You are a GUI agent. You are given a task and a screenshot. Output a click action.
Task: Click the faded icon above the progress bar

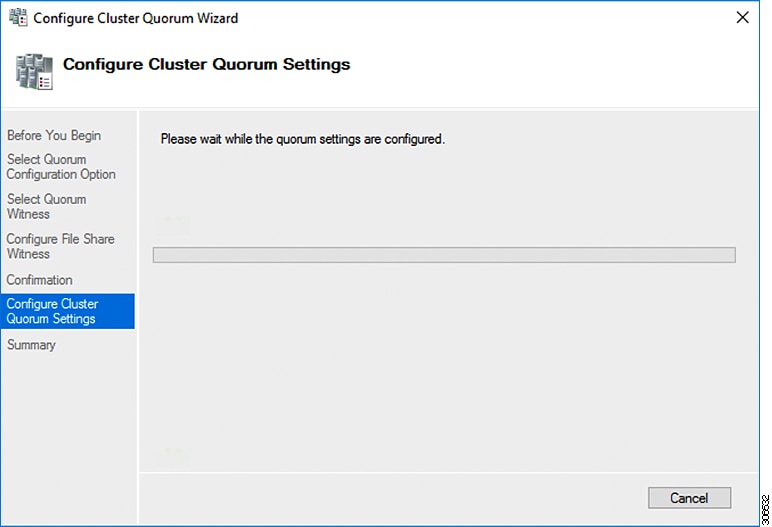click(x=174, y=222)
